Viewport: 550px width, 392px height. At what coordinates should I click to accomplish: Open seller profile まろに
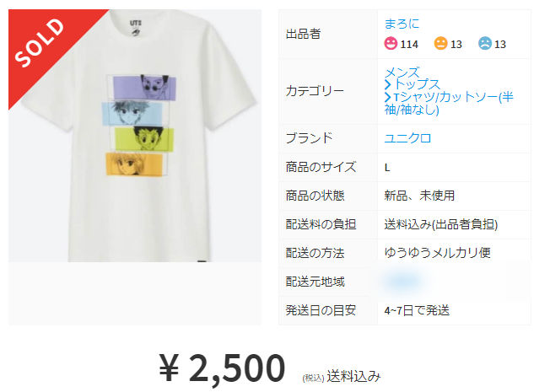pyautogui.click(x=402, y=24)
